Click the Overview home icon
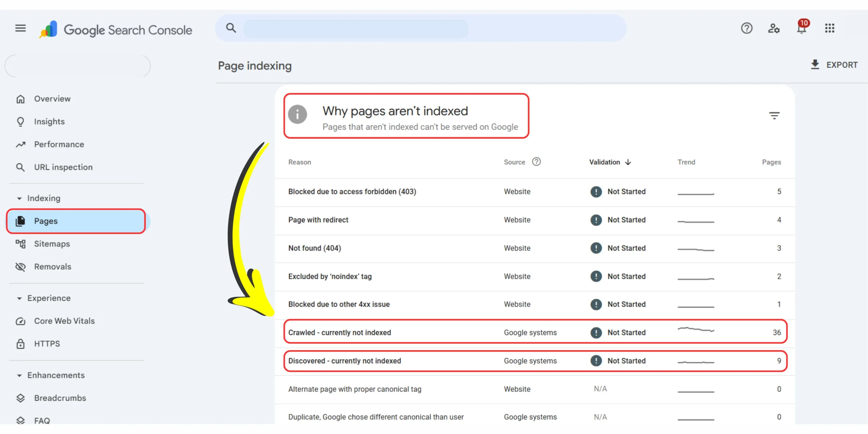This screenshot has width=868, height=434. [20, 99]
